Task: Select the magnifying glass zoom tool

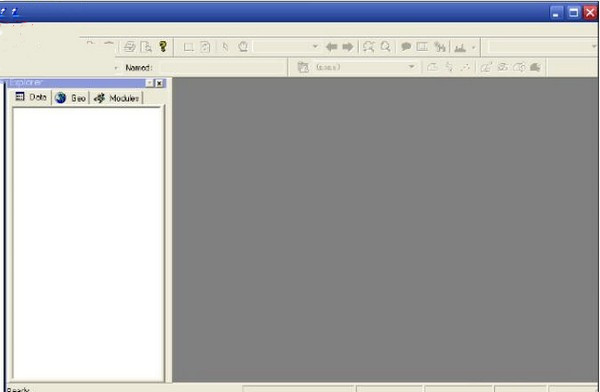Action: (385, 46)
